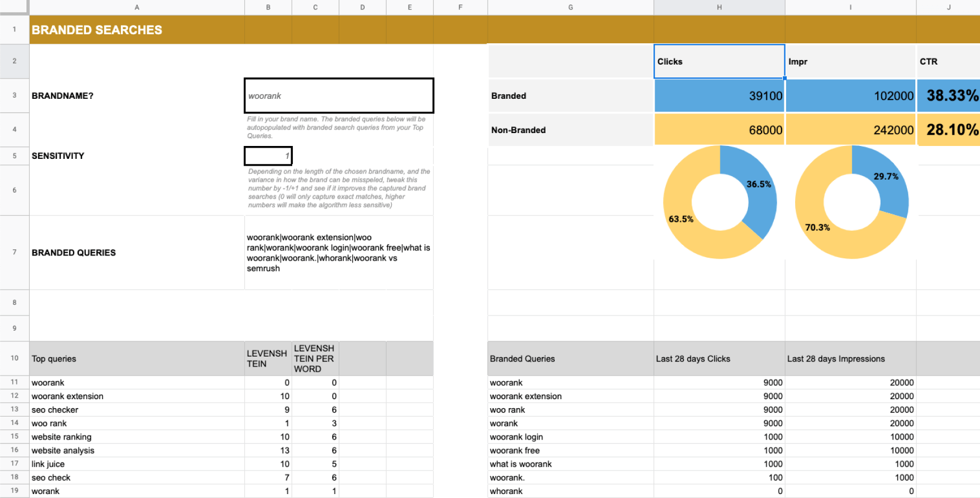Image resolution: width=980 pixels, height=498 pixels.
Task: Click the Non-Branded CTR value 28.10%
Action: [x=949, y=130]
